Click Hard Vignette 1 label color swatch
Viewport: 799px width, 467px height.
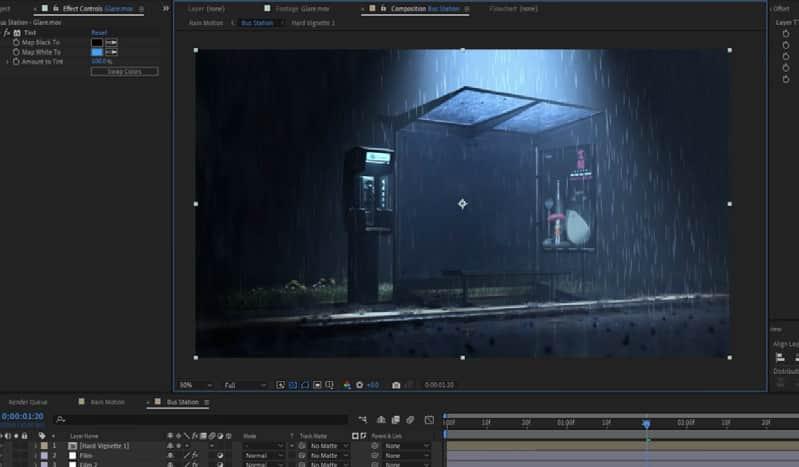click(x=44, y=446)
